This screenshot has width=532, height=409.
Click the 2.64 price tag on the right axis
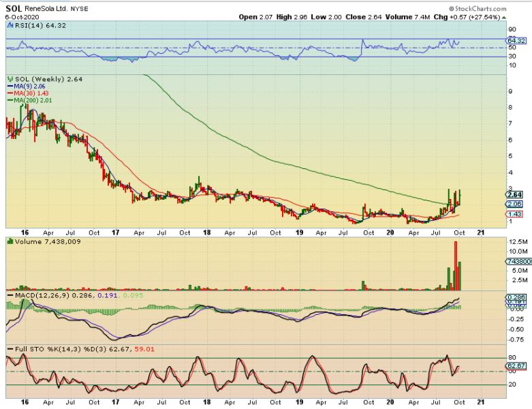tap(515, 194)
